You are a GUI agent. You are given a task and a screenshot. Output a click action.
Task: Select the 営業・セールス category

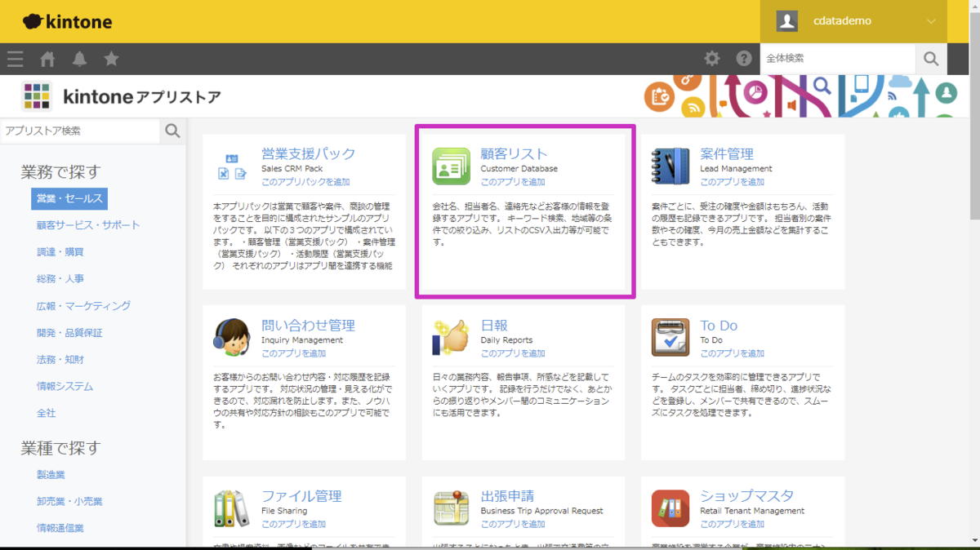click(x=69, y=198)
